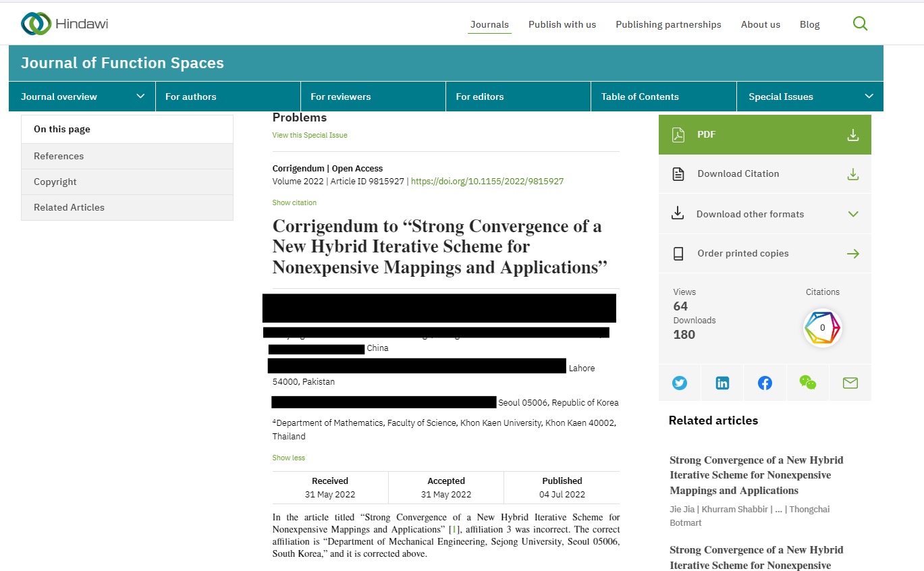
Task: Collapse affiliations with Show less
Action: click(289, 458)
